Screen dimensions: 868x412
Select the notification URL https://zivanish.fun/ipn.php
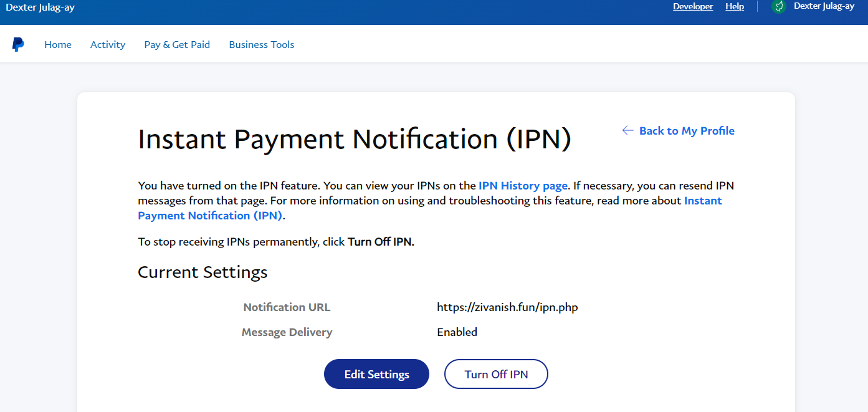pos(507,307)
